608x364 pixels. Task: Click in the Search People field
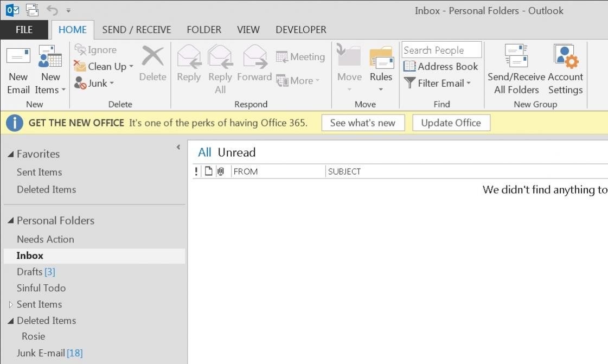pos(441,50)
